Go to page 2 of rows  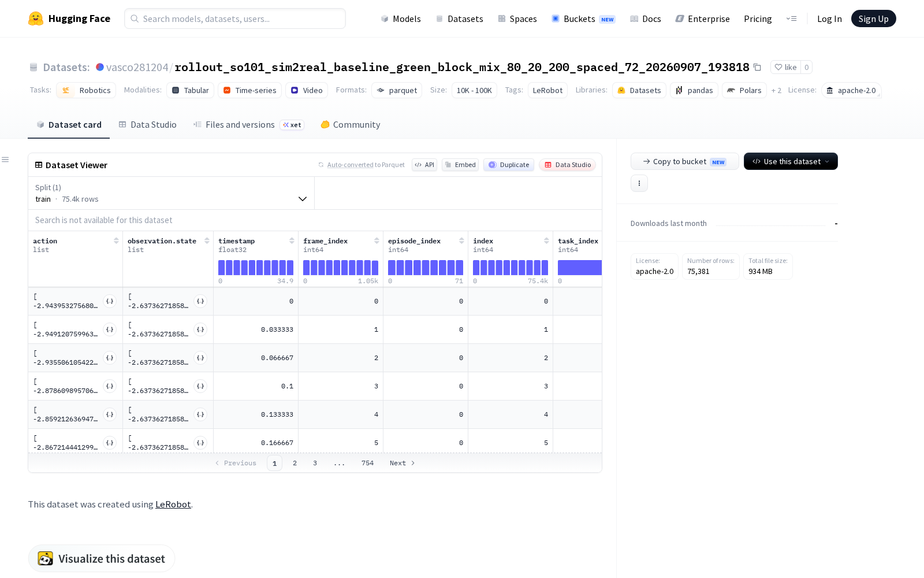click(295, 463)
